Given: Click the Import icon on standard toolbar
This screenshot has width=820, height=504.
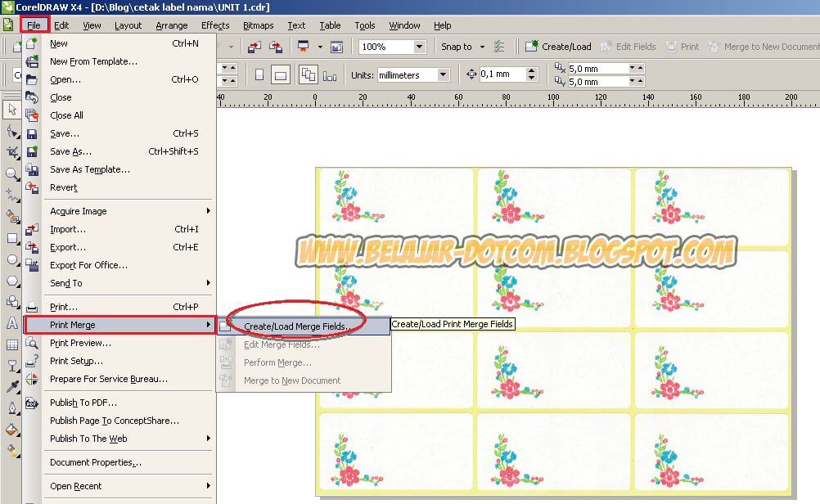Looking at the screenshot, I should pyautogui.click(x=255, y=47).
